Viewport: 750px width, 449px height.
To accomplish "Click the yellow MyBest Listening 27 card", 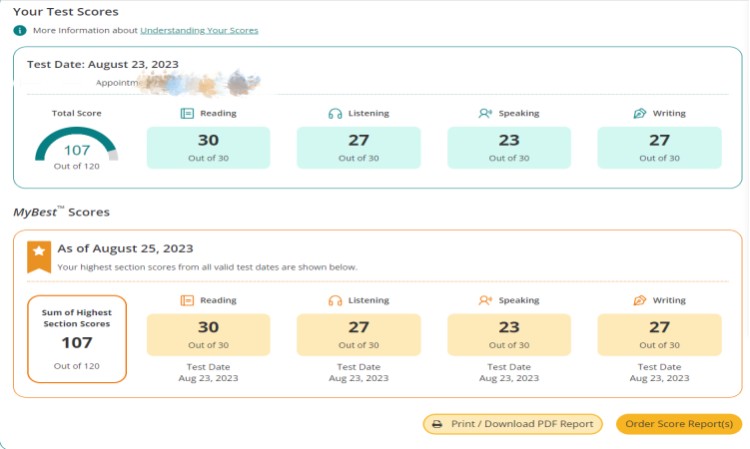I will coord(358,334).
